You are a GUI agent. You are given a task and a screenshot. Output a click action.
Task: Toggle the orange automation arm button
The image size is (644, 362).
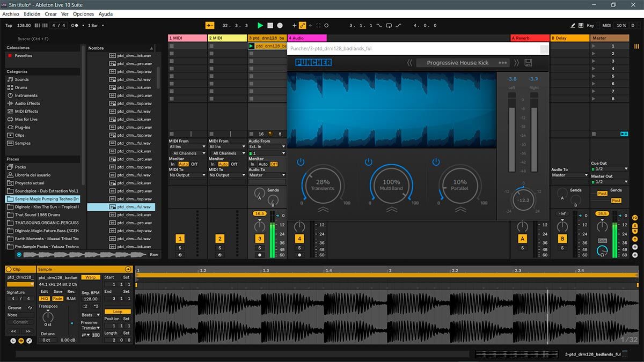pyautogui.click(x=303, y=25)
